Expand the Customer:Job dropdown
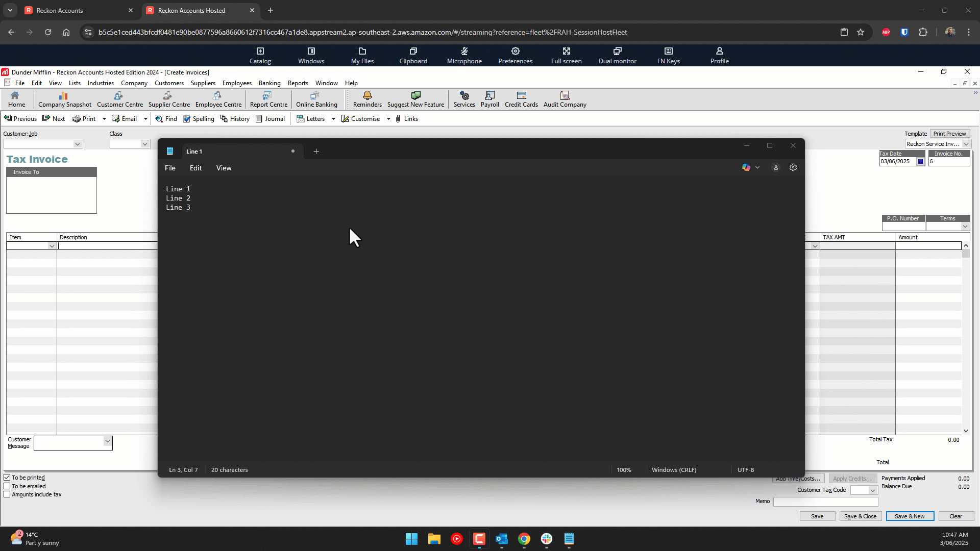Viewport: 980px width, 551px height. click(78, 144)
